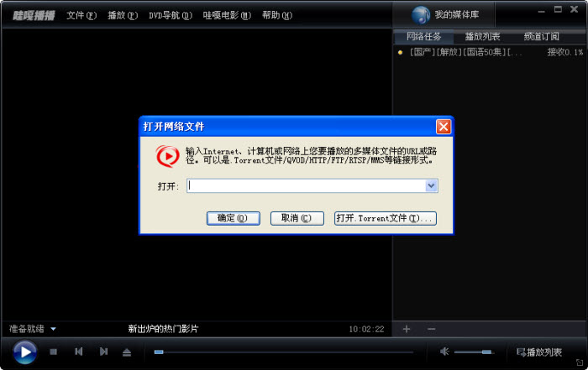Close the 打开网络文件 dialog
588x370 pixels.
pyautogui.click(x=444, y=127)
